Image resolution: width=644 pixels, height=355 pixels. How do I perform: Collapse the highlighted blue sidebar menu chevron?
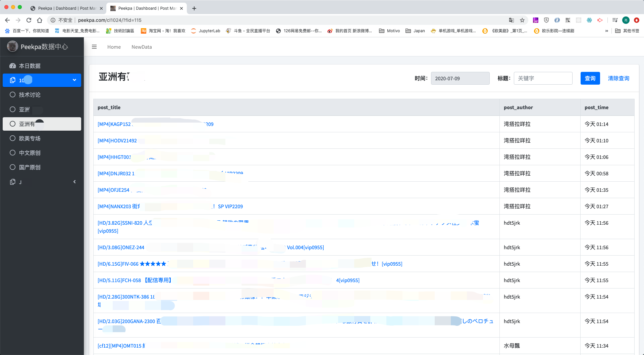(74, 80)
